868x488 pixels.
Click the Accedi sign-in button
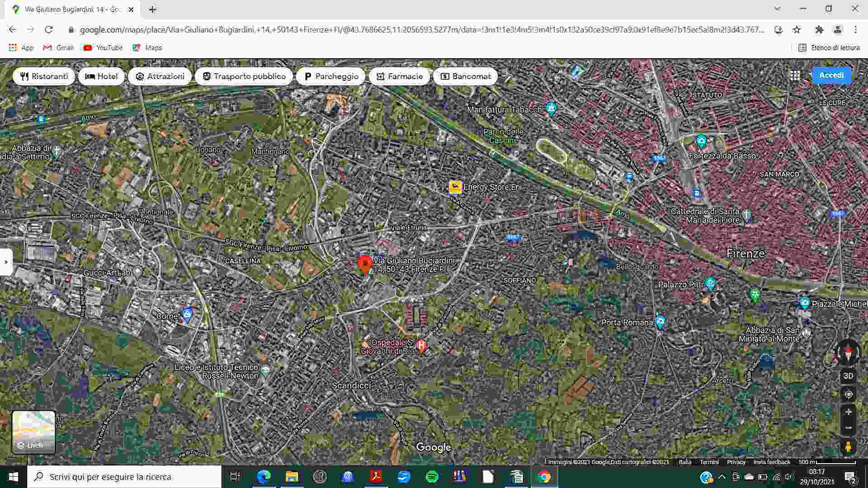(x=831, y=75)
